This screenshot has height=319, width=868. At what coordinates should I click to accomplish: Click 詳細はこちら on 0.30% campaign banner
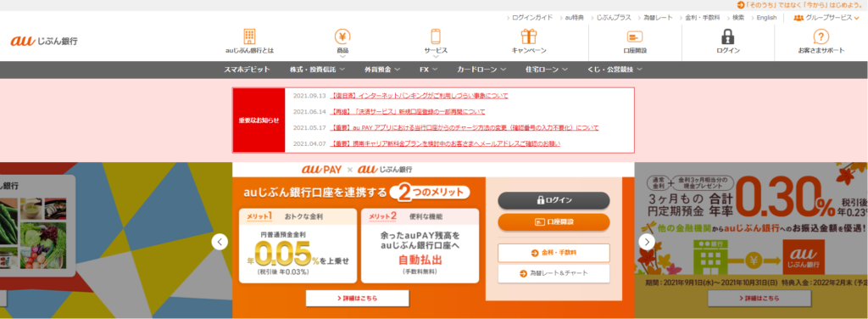[x=759, y=298]
